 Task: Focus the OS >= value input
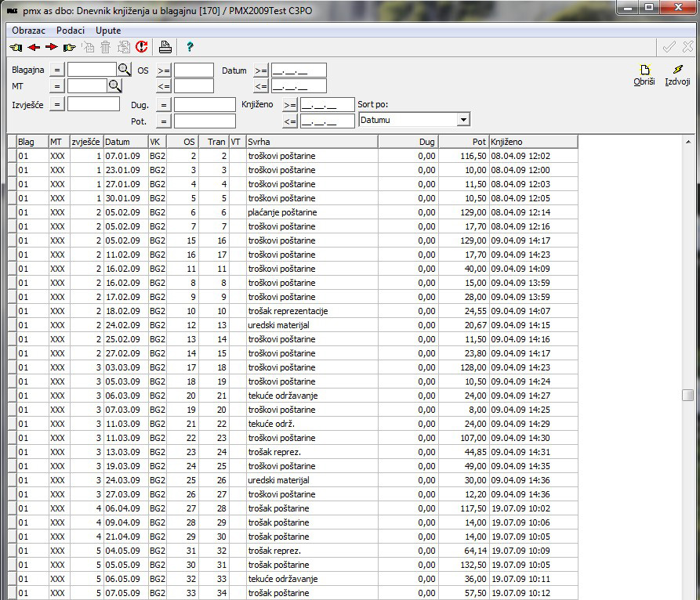[x=194, y=70]
